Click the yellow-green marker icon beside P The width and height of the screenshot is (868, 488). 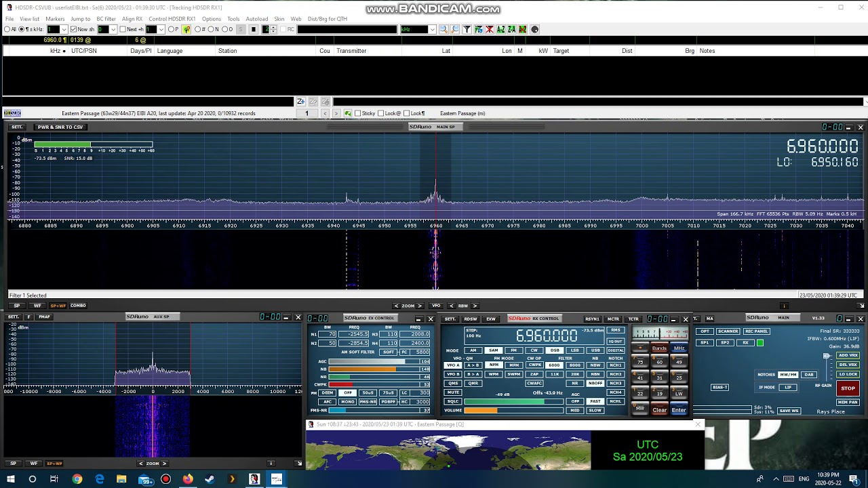pyautogui.click(x=186, y=29)
